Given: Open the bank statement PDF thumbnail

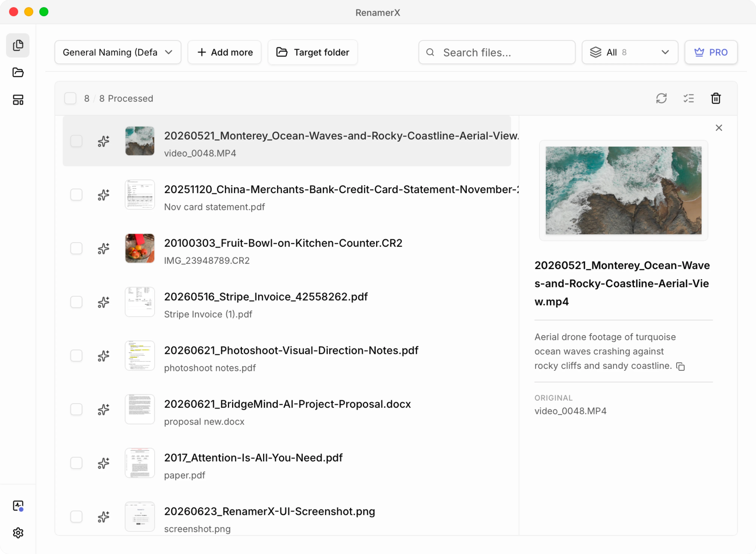Looking at the screenshot, I should click(x=139, y=194).
